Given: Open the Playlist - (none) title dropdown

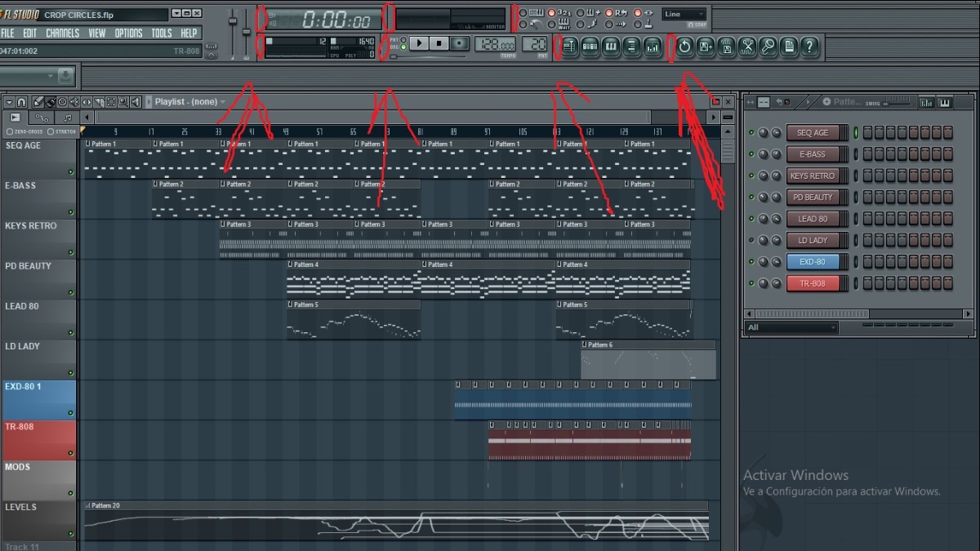Looking at the screenshot, I should pyautogui.click(x=189, y=102).
